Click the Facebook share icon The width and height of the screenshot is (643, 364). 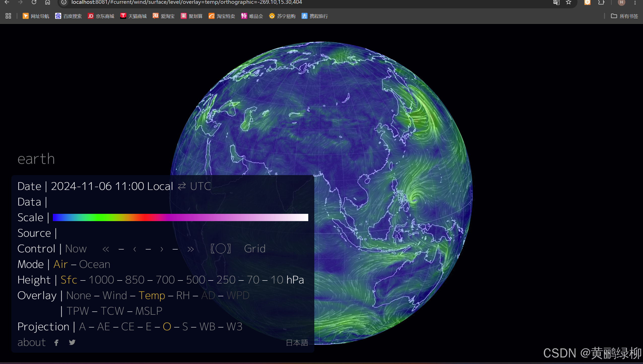[x=56, y=343]
